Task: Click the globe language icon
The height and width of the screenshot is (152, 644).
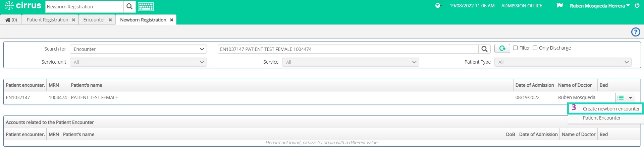Action: click(x=438, y=6)
